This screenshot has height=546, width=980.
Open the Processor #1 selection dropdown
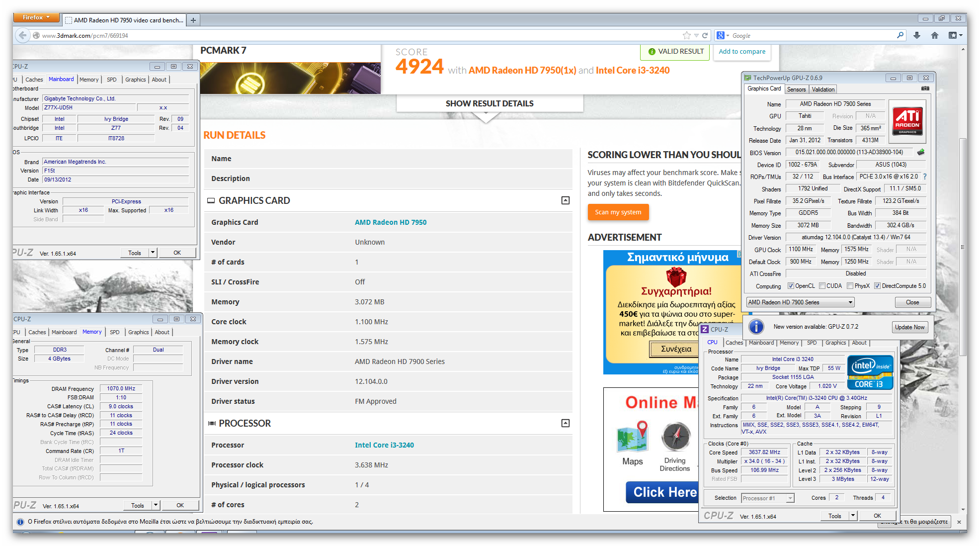click(768, 498)
